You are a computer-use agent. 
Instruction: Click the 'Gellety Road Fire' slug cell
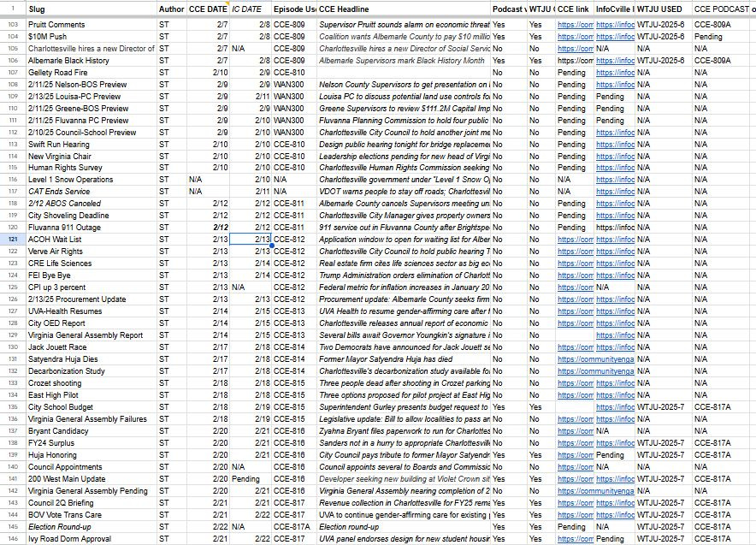pos(92,73)
